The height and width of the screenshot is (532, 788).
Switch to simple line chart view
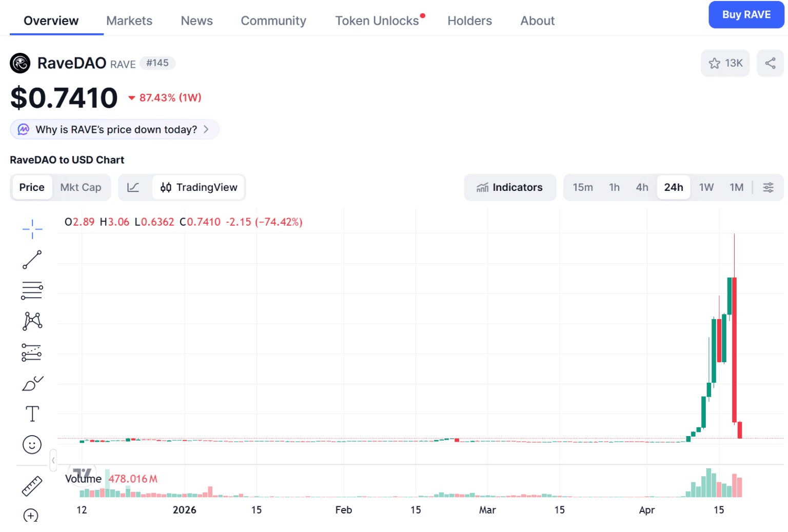[133, 187]
